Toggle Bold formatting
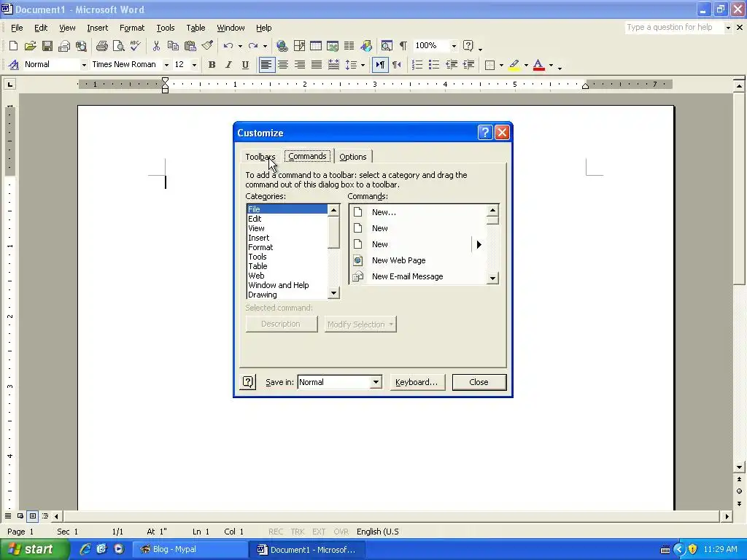Image resolution: width=747 pixels, height=560 pixels. click(x=212, y=65)
